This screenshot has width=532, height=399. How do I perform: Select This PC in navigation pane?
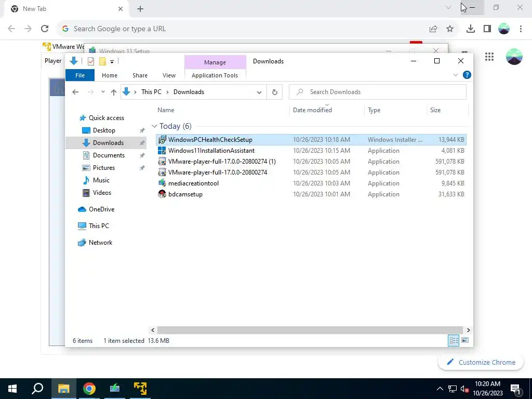click(x=98, y=225)
